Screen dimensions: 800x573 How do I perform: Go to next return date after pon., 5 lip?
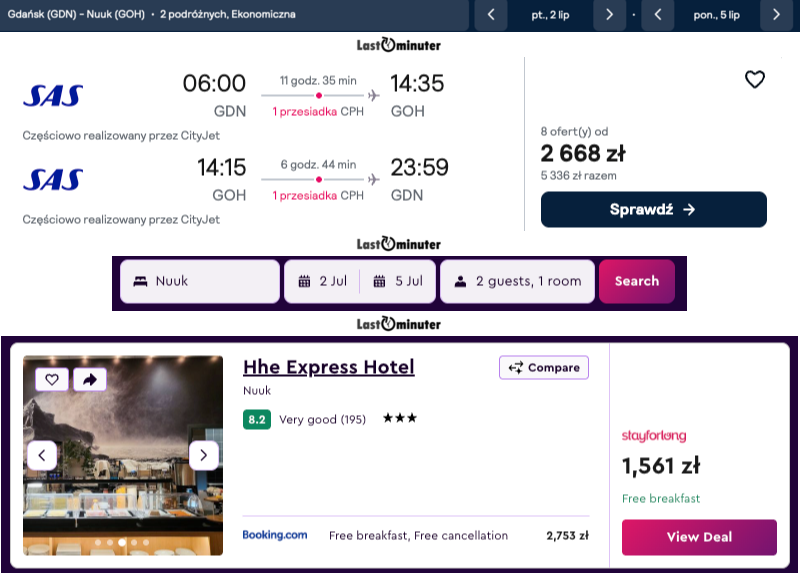pos(776,15)
